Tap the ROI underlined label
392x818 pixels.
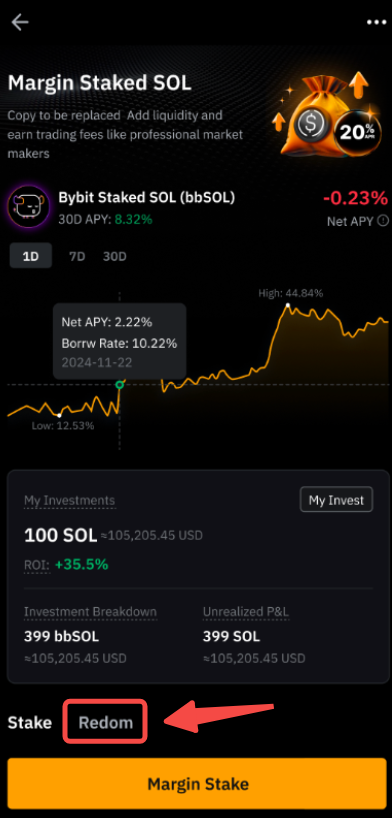tap(37, 564)
